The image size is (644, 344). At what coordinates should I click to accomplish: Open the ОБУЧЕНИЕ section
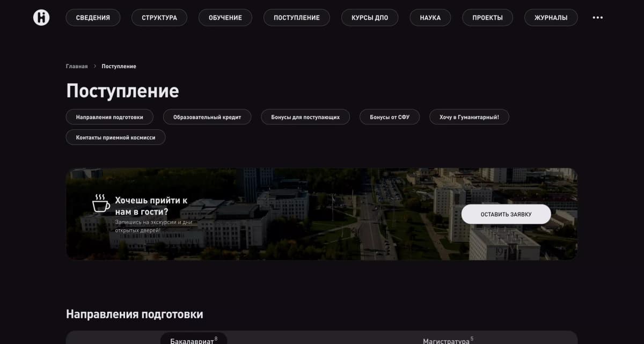pyautogui.click(x=225, y=17)
